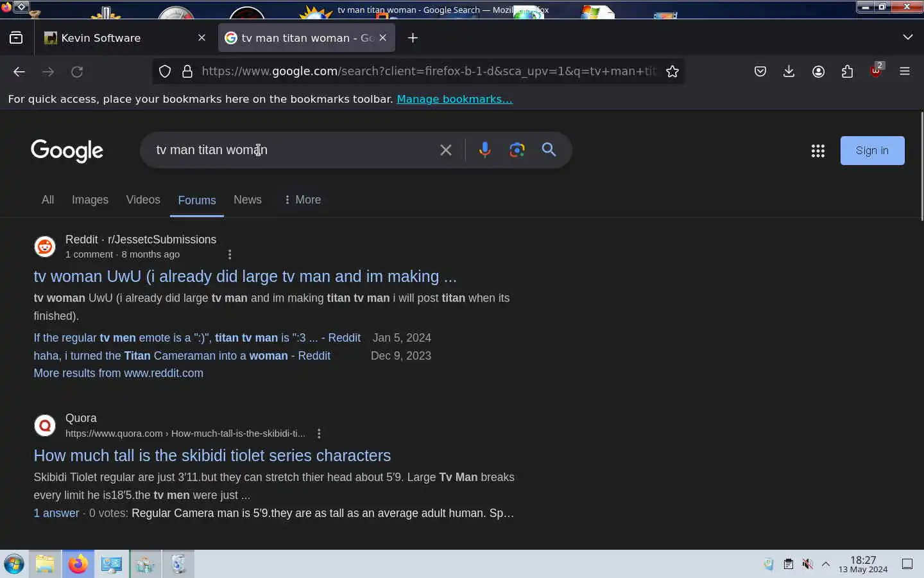Bookmark this page with the star
The image size is (924, 578).
click(x=672, y=71)
